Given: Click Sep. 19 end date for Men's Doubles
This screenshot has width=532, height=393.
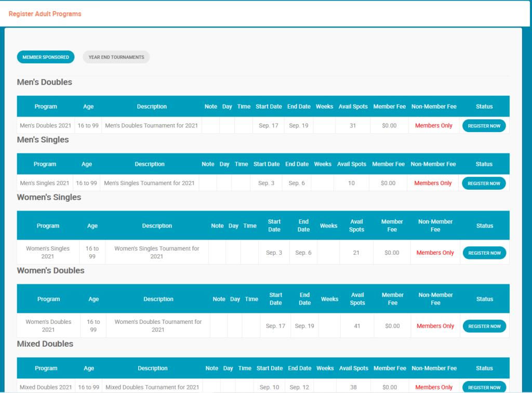Looking at the screenshot, I should 299,126.
